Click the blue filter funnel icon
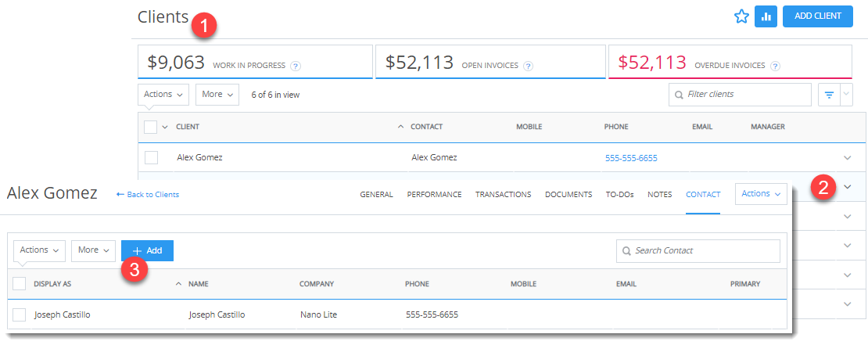 829,95
